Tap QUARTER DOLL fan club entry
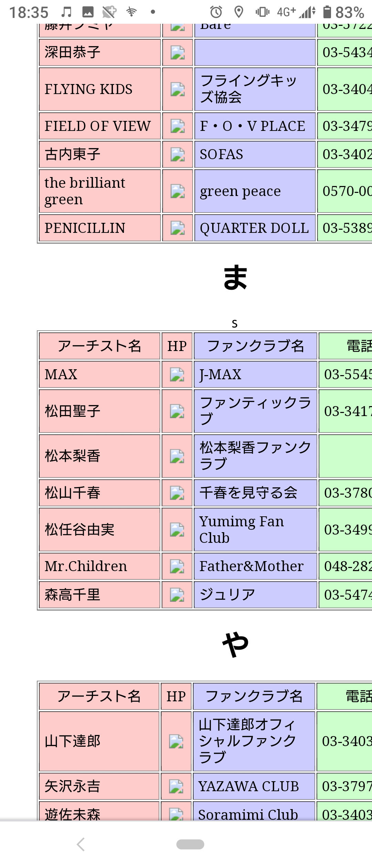 255,228
